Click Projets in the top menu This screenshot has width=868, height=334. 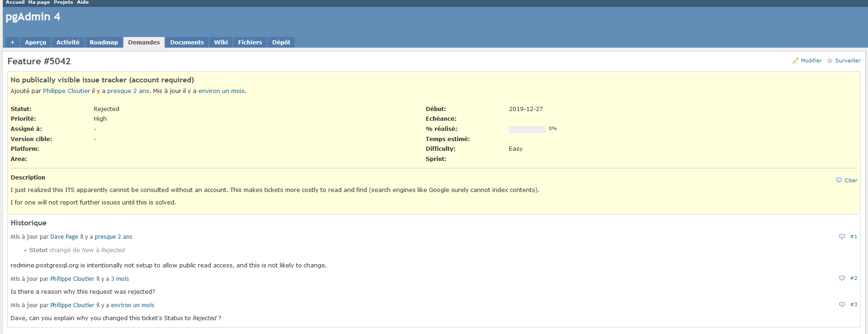[63, 2]
